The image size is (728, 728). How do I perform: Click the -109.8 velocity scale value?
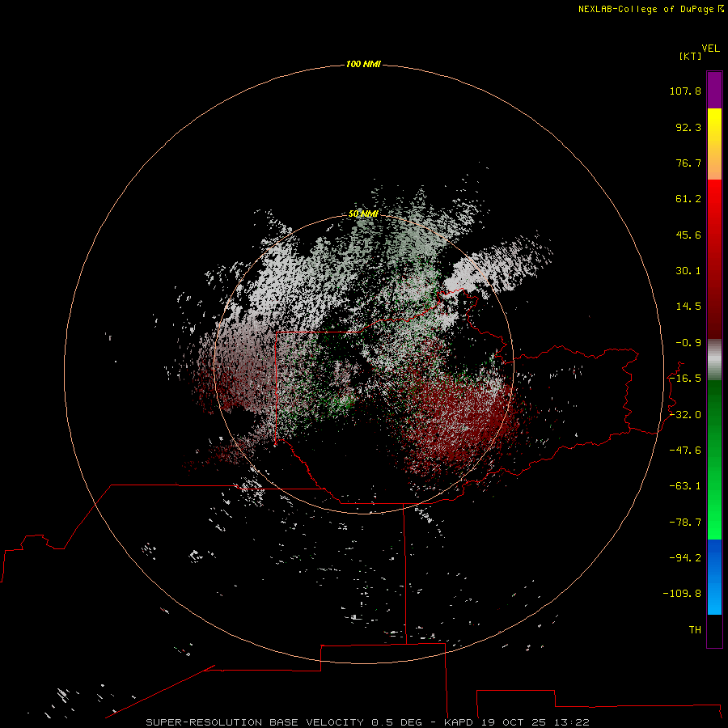pos(682,594)
